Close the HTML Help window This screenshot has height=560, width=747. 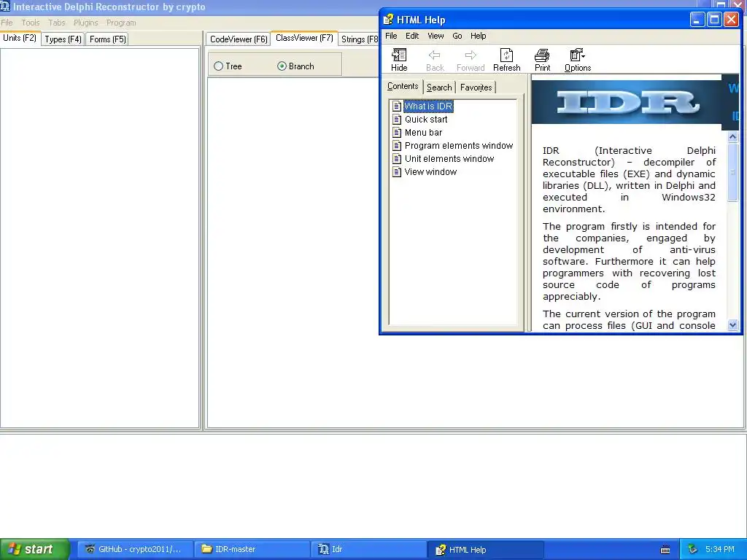point(731,20)
